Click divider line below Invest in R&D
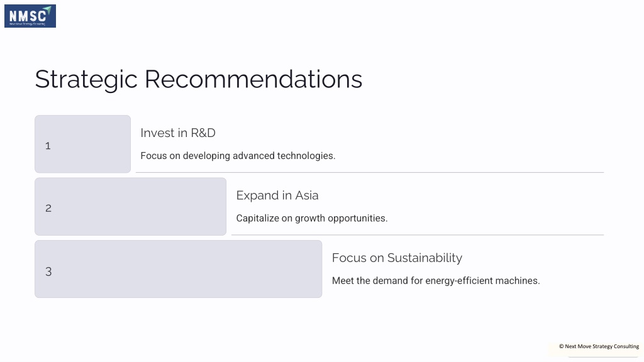This screenshot has width=644, height=362. pos(370,172)
